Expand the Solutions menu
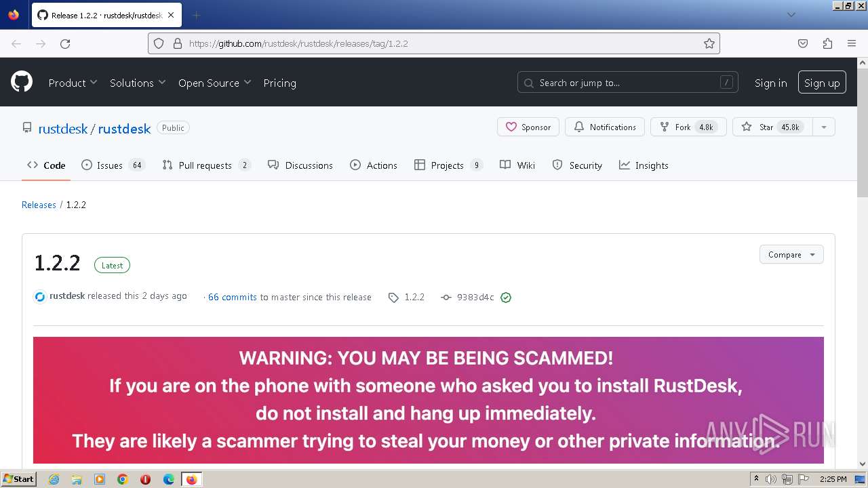868x488 pixels. point(138,83)
